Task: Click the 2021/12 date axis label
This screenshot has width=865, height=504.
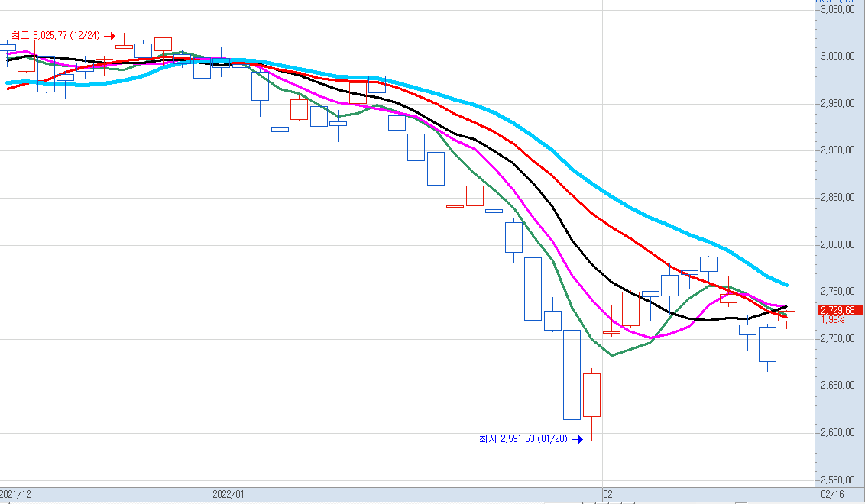Action: [x=15, y=495]
